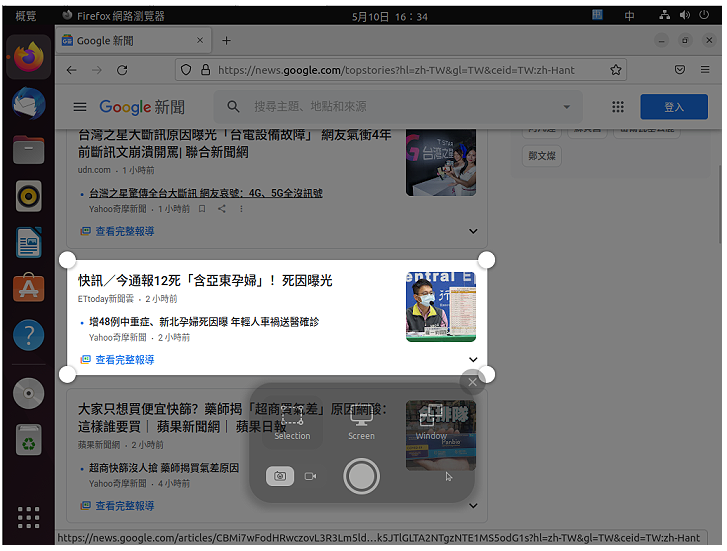Open search options dropdown arrow
The width and height of the screenshot is (727, 551).
tap(566, 107)
